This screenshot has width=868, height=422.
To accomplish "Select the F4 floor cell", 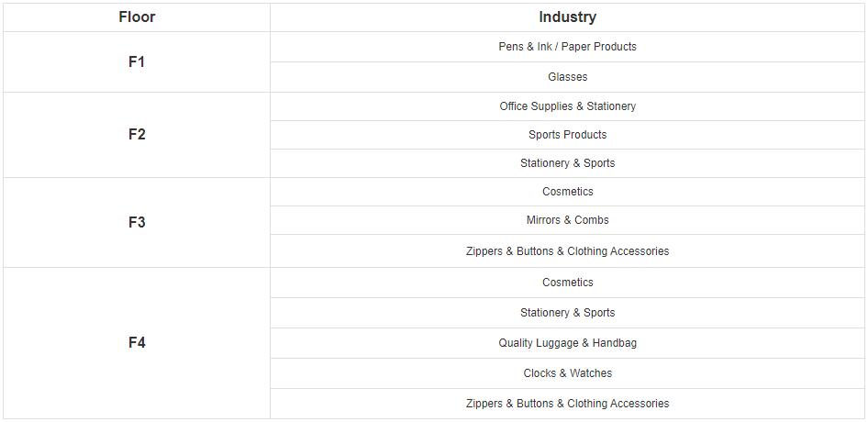I will (x=137, y=343).
